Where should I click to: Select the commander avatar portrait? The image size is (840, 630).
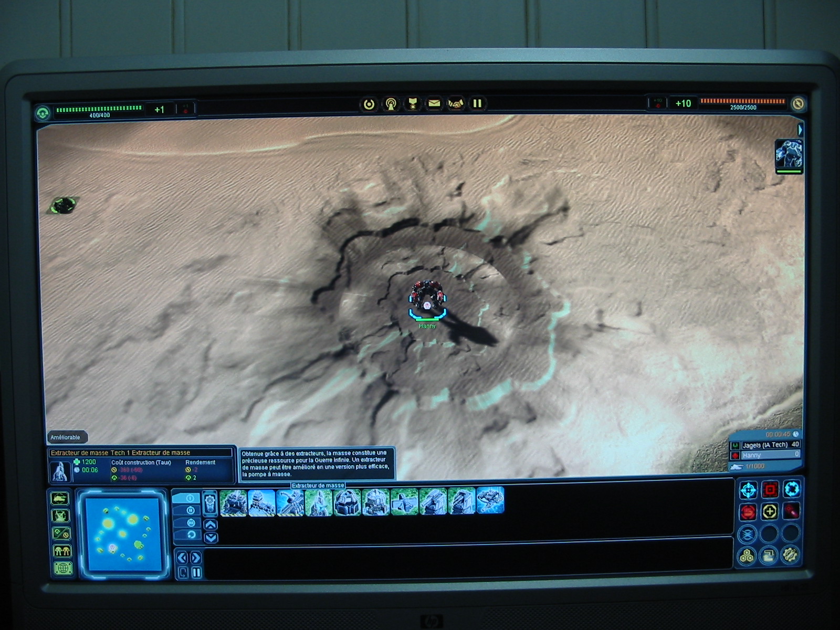[x=789, y=153]
